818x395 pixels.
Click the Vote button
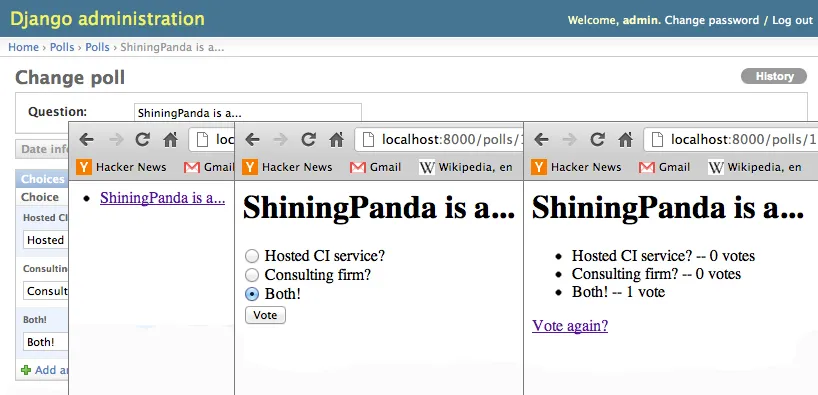[265, 315]
